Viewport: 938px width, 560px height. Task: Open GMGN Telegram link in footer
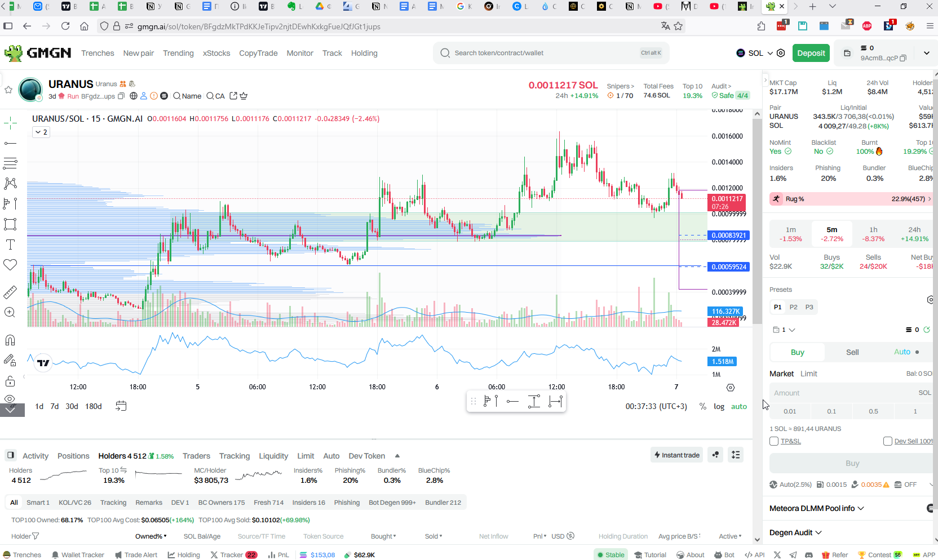click(793, 555)
